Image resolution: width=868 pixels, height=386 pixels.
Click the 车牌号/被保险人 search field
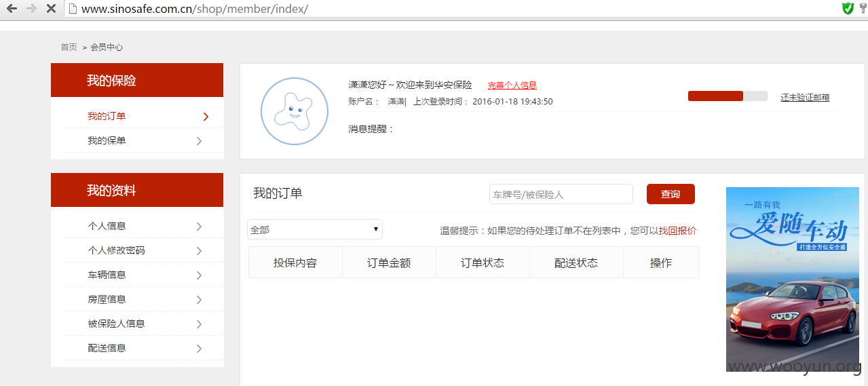click(x=561, y=194)
